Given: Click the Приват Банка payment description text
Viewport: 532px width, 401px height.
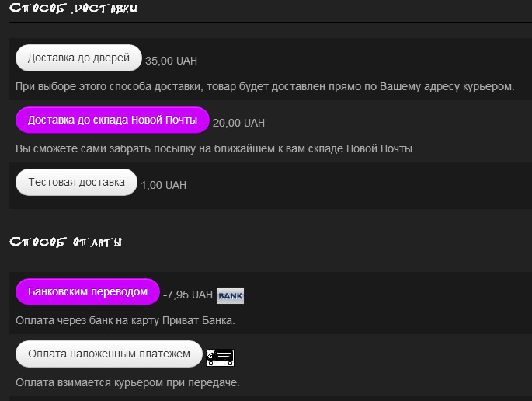Looking at the screenshot, I should click(x=124, y=320).
